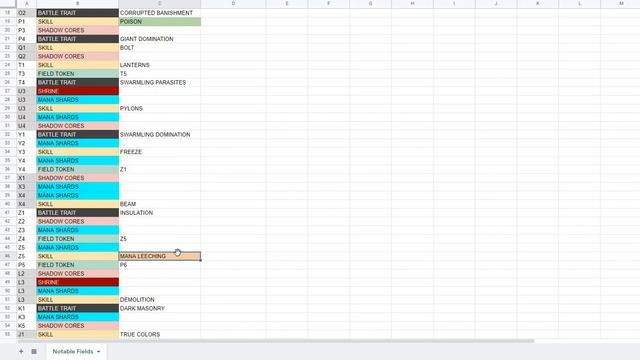640x360 pixels.
Task: Select the P1 cell in column A
Action: click(x=27, y=22)
